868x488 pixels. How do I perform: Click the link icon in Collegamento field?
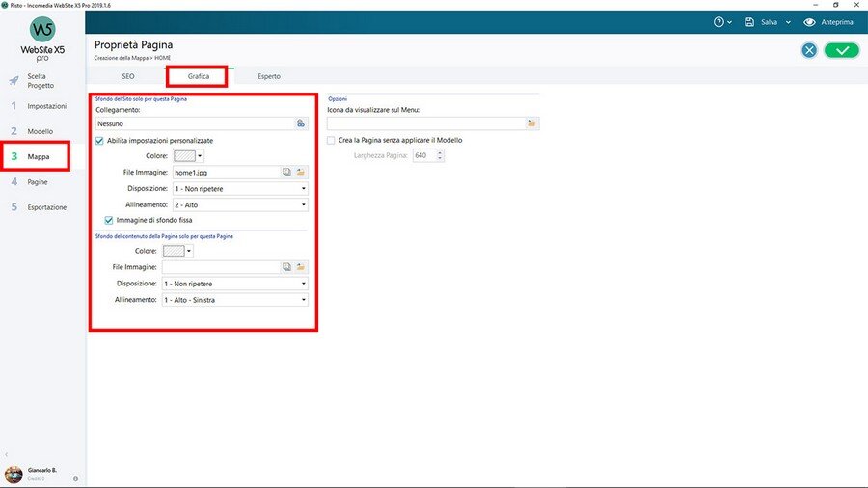coord(300,123)
